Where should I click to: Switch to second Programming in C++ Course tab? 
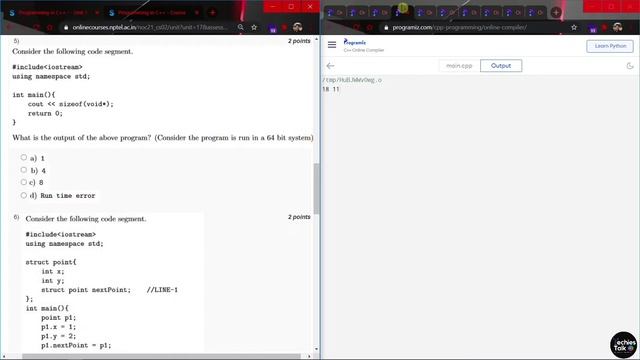tap(152, 13)
